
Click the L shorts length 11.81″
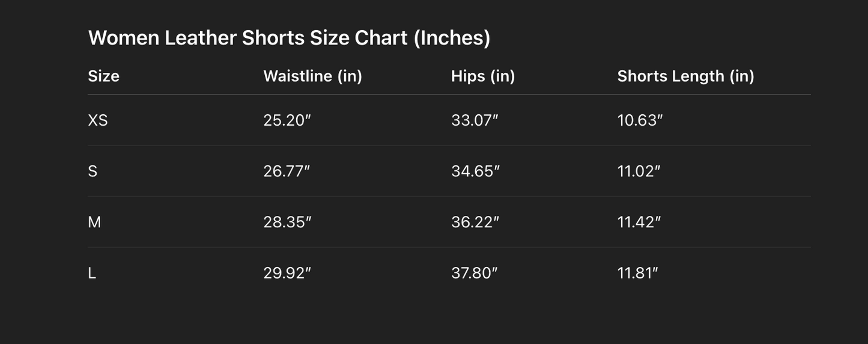coord(638,273)
